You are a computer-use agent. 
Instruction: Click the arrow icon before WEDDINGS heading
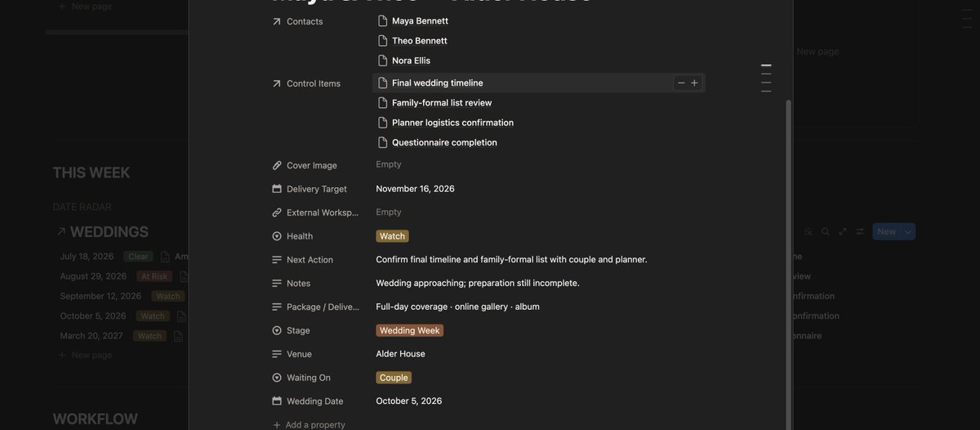point(61,232)
